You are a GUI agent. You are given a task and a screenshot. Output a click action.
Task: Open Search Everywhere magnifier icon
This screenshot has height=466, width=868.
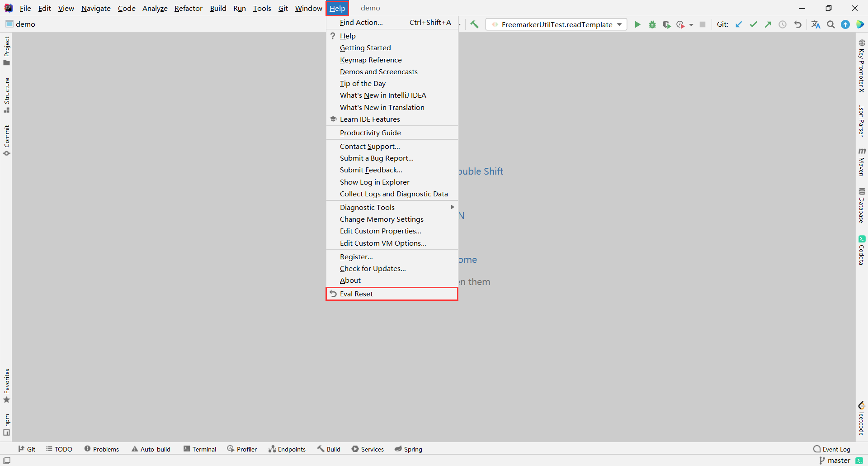click(x=831, y=24)
